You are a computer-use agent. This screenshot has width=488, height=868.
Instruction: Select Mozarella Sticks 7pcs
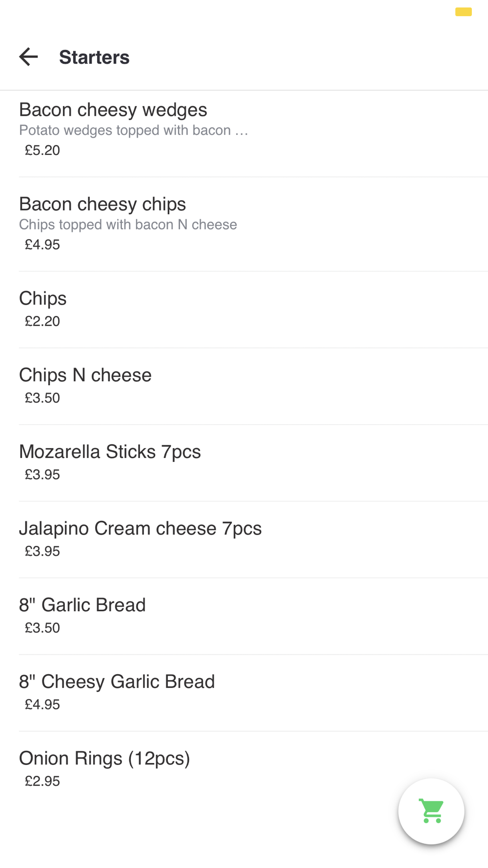coord(110,452)
